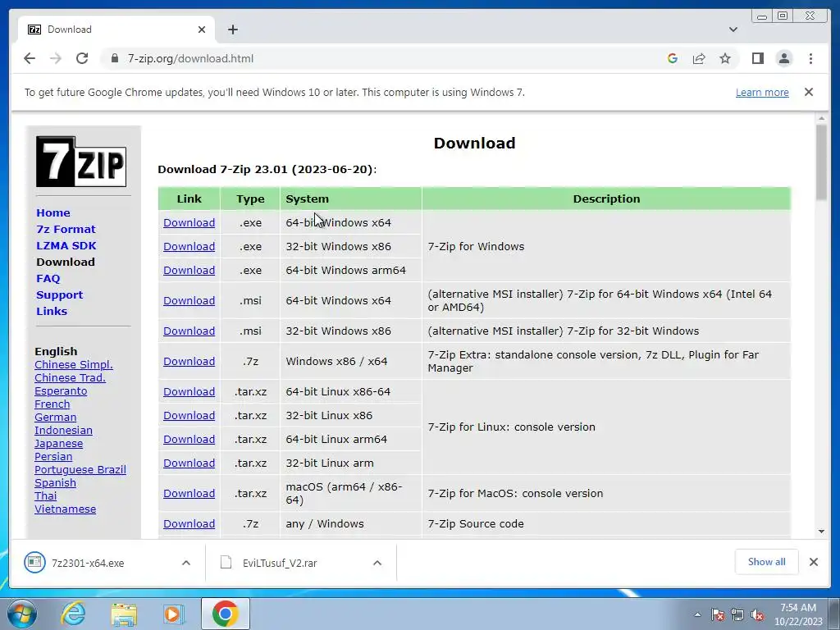Dismiss the Windows 7 update infobar

coord(809,92)
